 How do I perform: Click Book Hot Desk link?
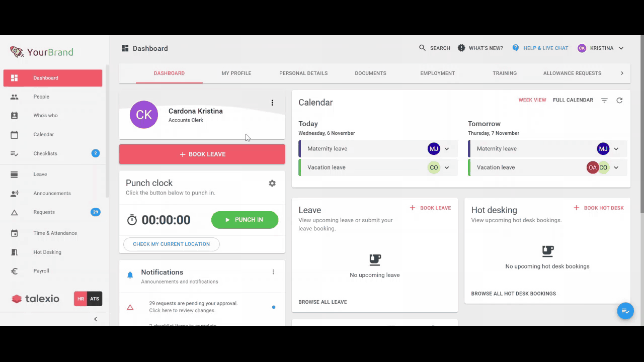coord(599,208)
